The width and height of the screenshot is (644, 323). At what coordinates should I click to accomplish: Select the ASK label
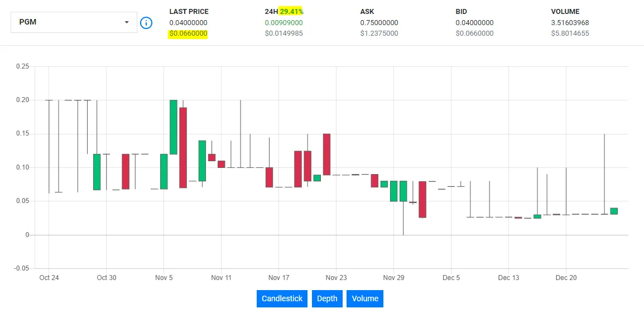coord(367,12)
